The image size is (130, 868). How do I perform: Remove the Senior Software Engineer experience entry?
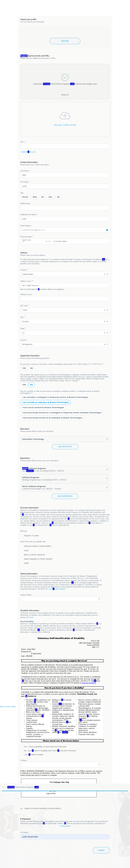coord(107,487)
